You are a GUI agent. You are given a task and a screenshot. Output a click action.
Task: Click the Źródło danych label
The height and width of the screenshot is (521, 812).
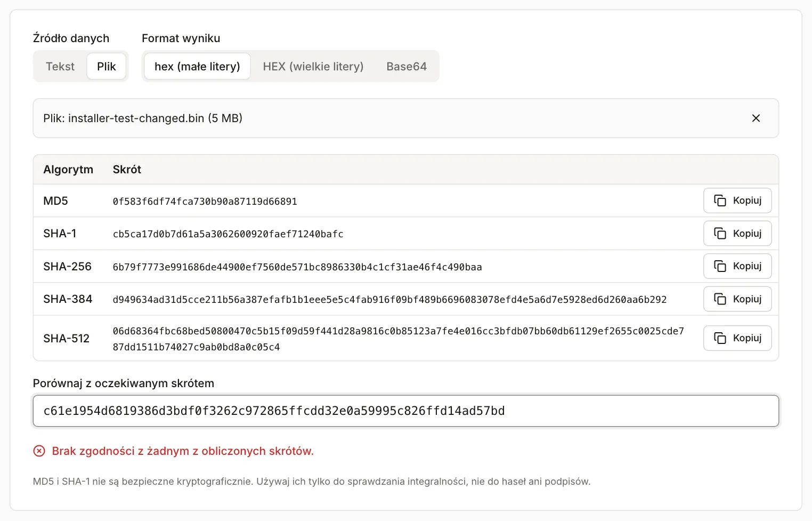pyautogui.click(x=71, y=38)
